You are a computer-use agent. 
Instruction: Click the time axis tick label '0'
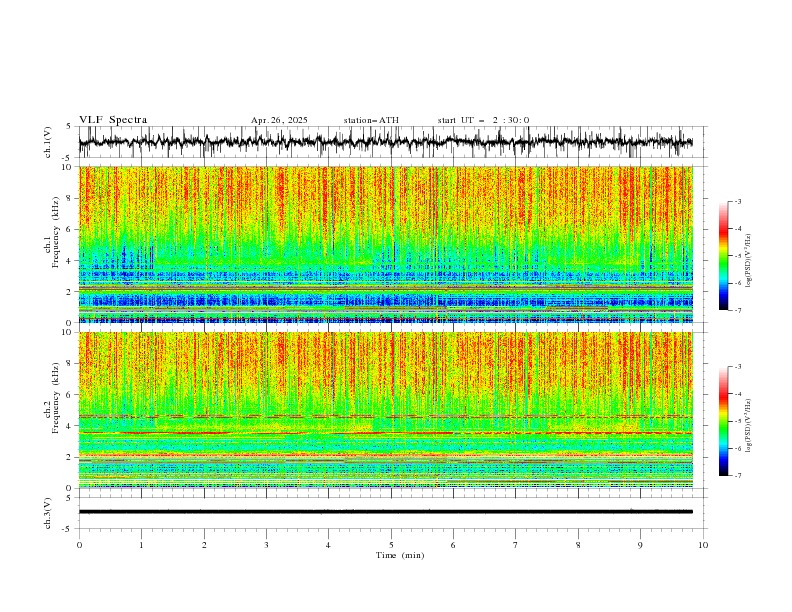[79, 545]
